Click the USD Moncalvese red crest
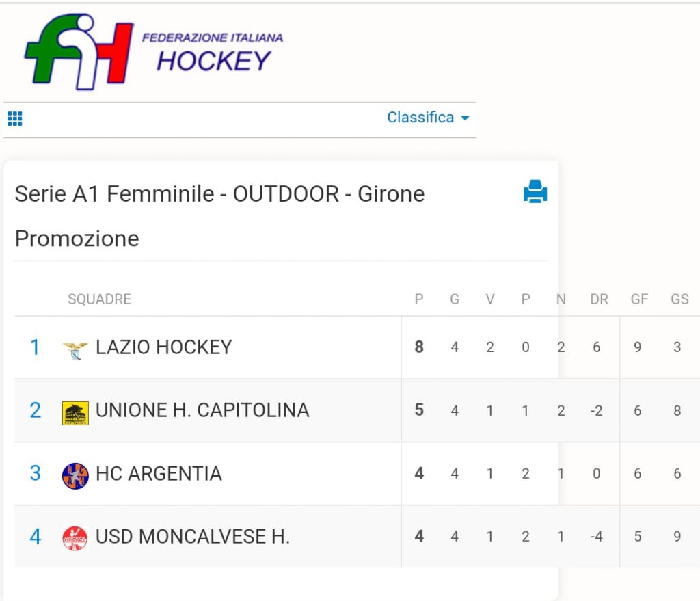The height and width of the screenshot is (601, 700). pyautogui.click(x=75, y=539)
